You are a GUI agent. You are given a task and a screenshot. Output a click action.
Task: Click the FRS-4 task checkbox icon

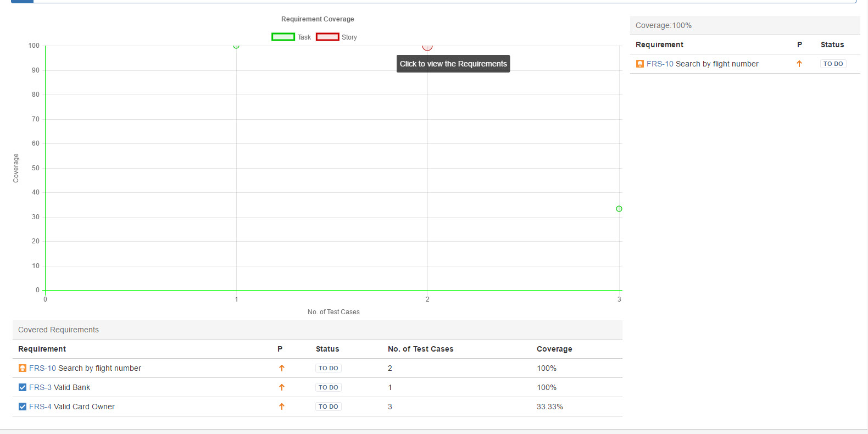[23, 407]
